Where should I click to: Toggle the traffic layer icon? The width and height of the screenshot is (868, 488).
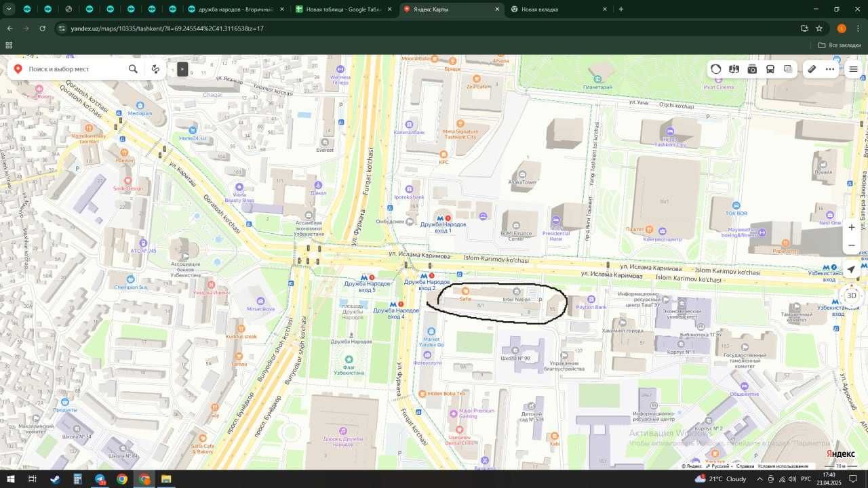point(716,69)
